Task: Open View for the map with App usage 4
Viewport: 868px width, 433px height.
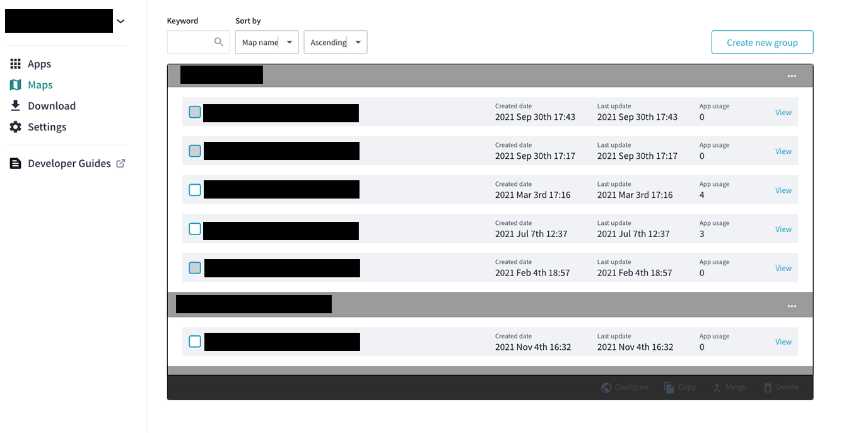Action: coord(783,190)
